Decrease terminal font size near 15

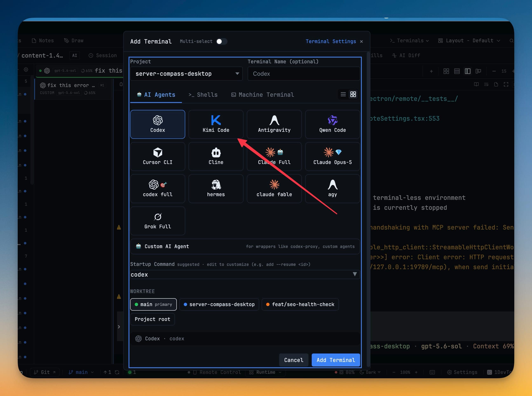click(x=494, y=71)
